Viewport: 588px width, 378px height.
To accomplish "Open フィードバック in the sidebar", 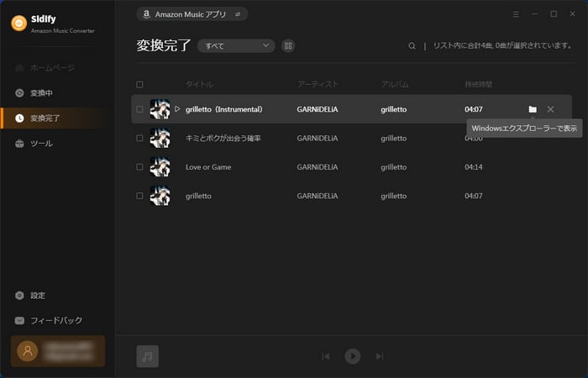I will click(49, 321).
